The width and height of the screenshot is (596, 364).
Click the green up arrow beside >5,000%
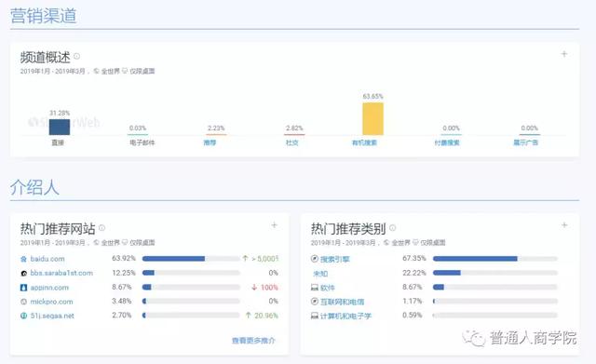(245, 259)
